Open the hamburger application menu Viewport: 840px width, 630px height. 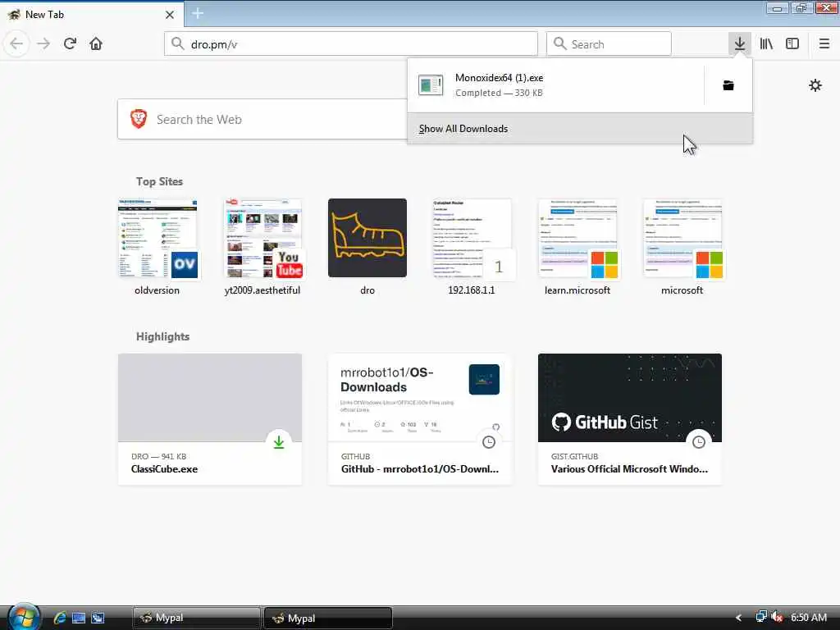tap(824, 43)
